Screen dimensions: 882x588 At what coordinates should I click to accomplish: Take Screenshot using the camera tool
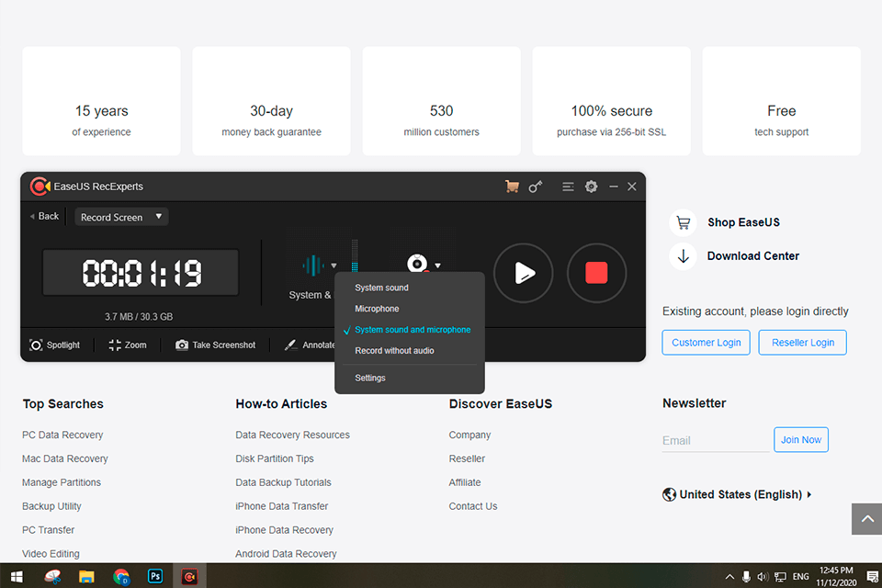[215, 345]
